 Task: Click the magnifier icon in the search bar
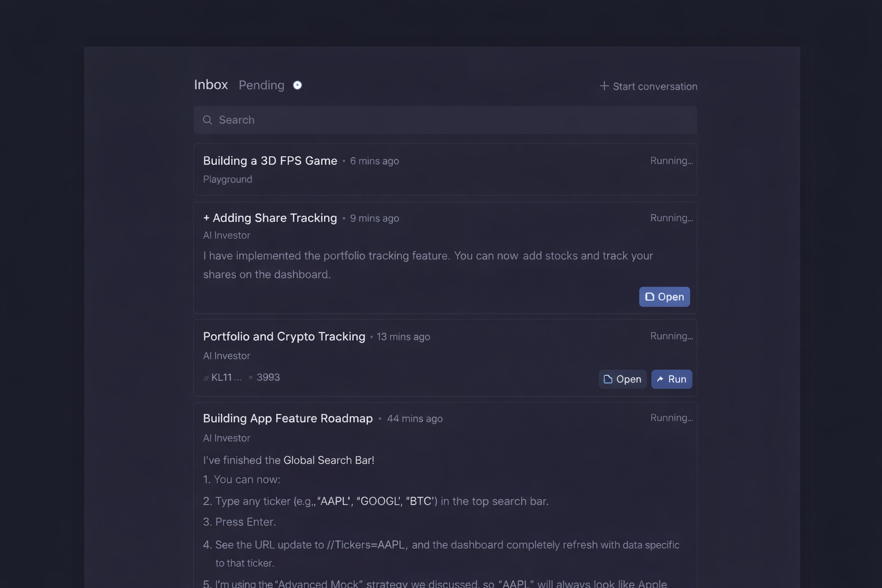pyautogui.click(x=207, y=120)
